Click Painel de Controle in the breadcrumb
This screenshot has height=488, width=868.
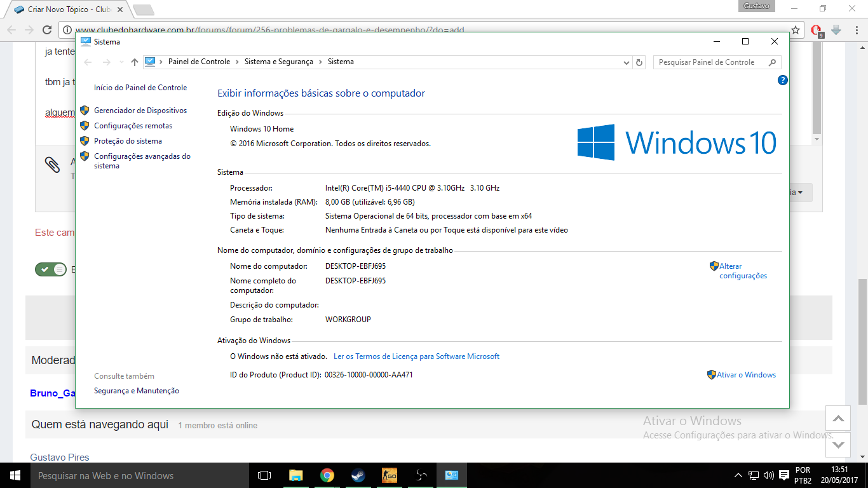tap(199, 62)
